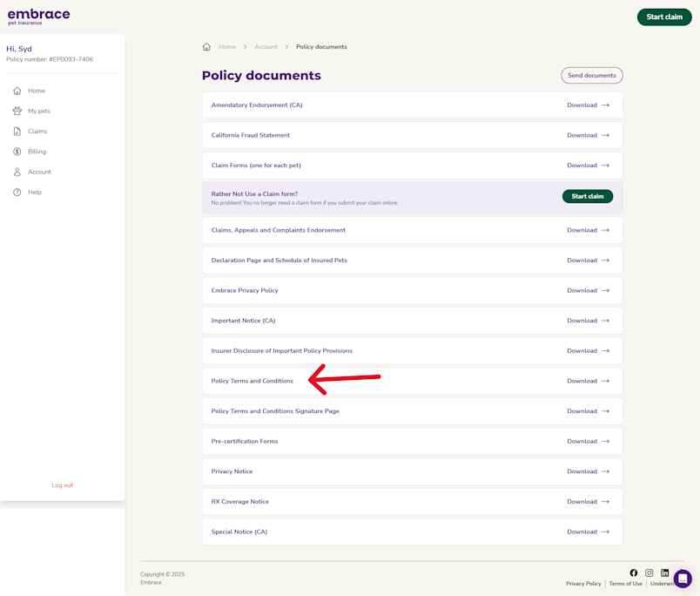Expand Download arrow for Embrace Privacy Policy
The height and width of the screenshot is (596, 700).
[606, 290]
